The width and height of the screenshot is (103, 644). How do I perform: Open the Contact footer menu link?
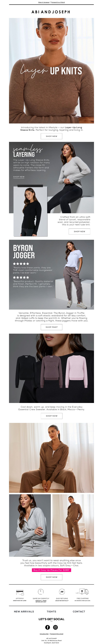(x=79, y=611)
